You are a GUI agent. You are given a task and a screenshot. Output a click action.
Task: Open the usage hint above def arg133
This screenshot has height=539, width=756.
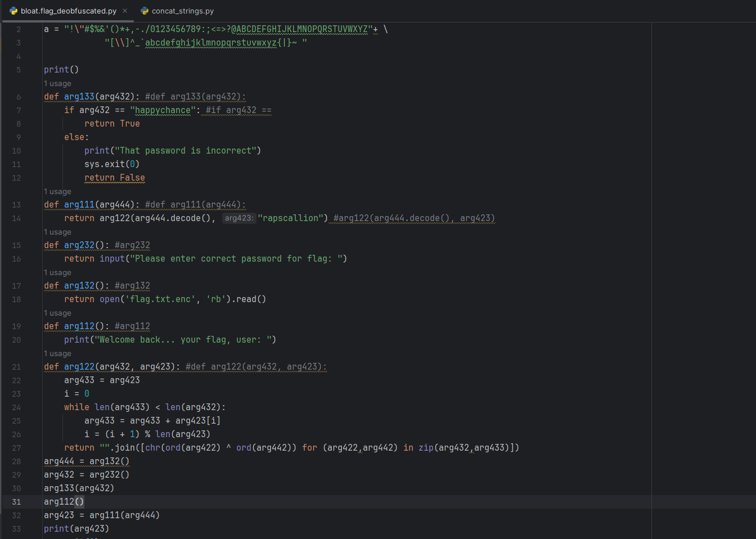click(x=57, y=83)
